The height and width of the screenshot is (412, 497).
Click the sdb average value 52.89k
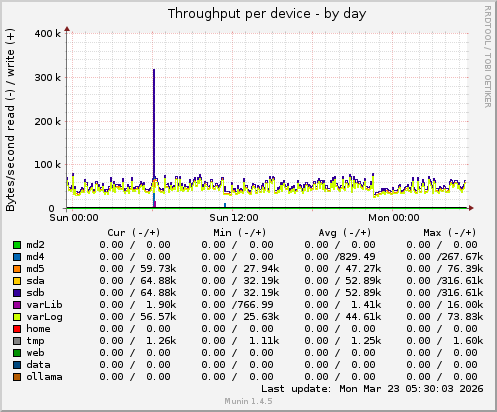click(363, 293)
